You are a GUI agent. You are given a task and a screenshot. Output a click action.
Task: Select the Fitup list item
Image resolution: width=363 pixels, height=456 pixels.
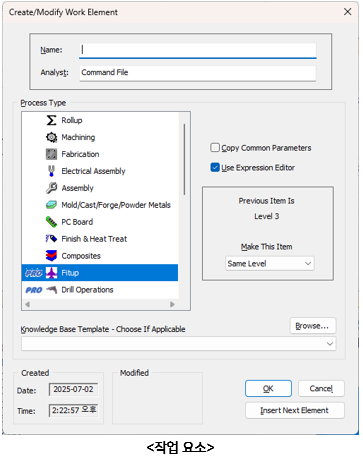tap(100, 273)
